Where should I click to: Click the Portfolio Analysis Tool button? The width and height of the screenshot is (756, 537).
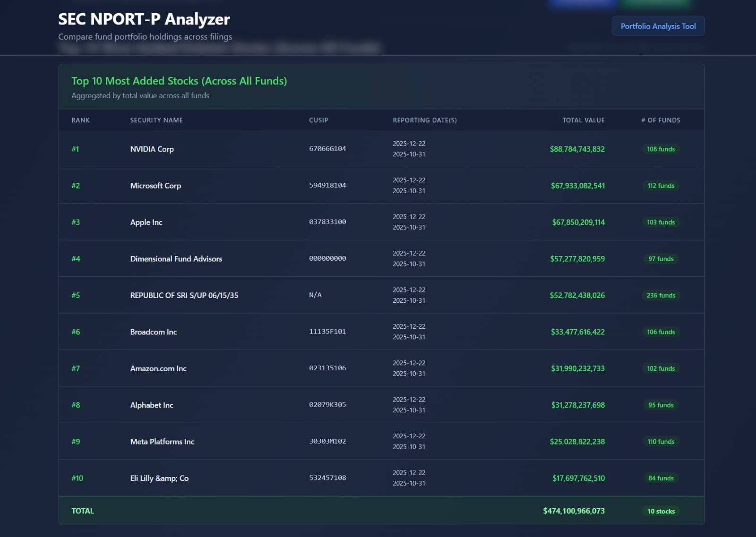pyautogui.click(x=658, y=26)
